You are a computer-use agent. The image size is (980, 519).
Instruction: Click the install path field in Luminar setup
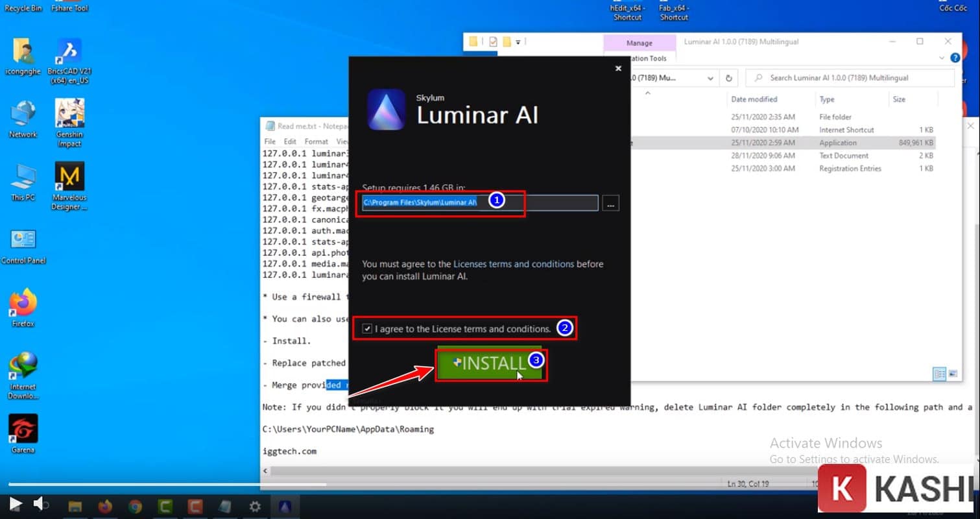[480, 202]
